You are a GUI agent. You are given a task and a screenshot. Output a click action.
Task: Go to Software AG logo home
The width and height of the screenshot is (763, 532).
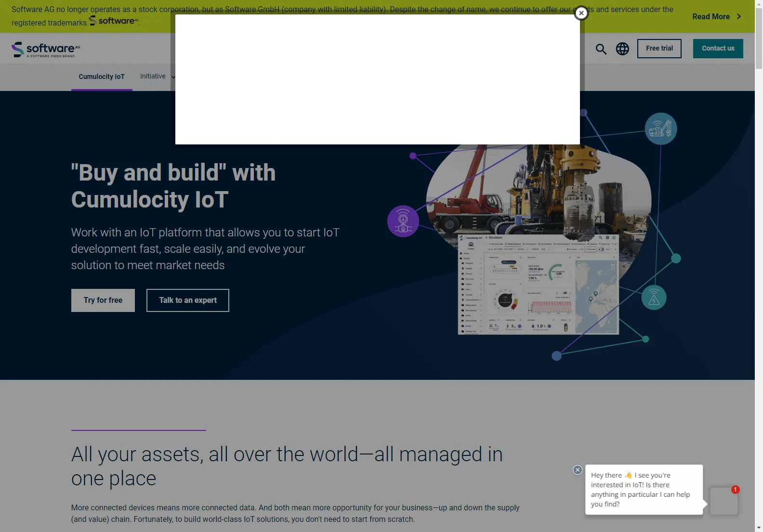click(46, 49)
